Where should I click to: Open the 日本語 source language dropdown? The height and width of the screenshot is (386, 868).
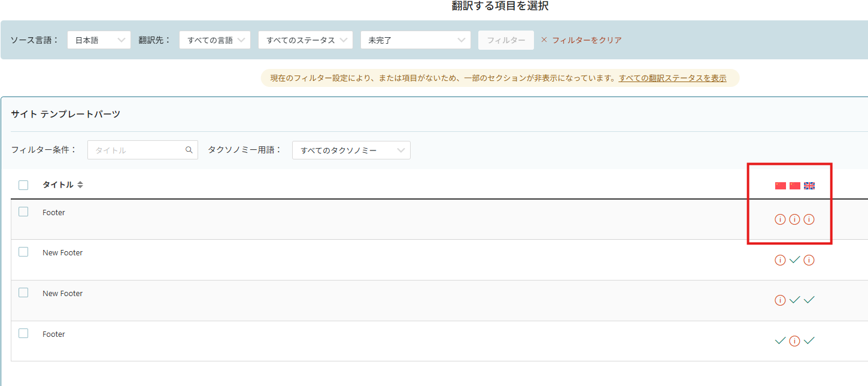click(x=99, y=40)
